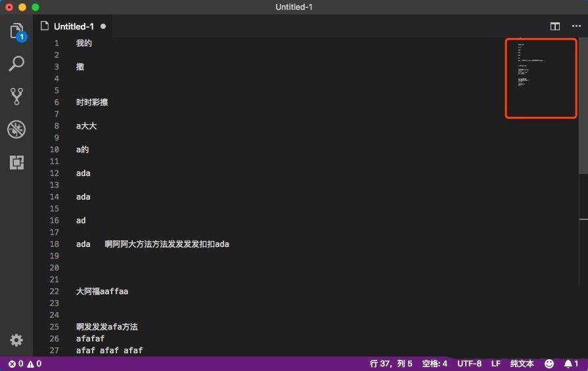
Task: Place cursor in text 大阿福aaffaa
Action: (x=102, y=292)
